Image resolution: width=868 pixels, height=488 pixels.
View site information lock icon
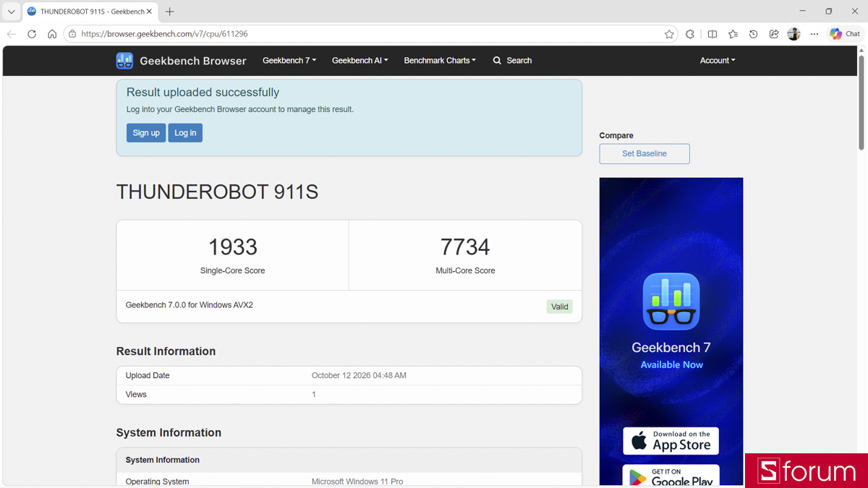72,34
